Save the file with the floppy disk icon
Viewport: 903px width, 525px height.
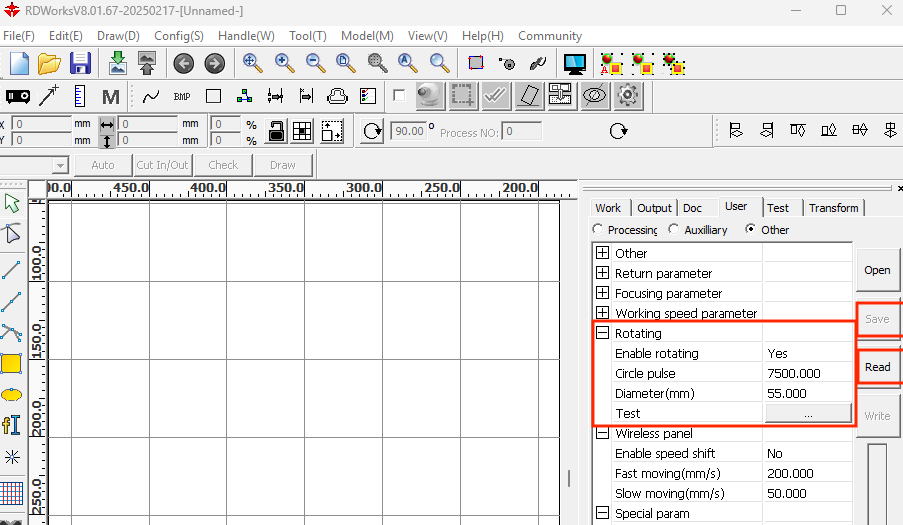[x=81, y=63]
